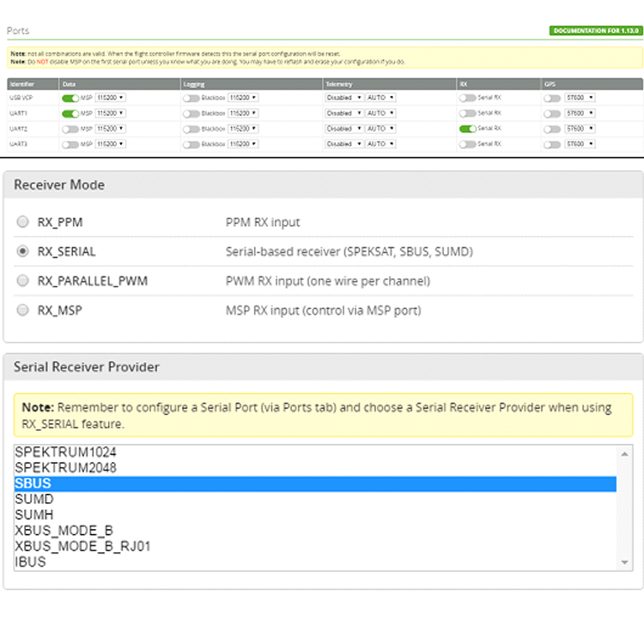The height and width of the screenshot is (644, 644).
Task: Enable MSP switch for UART3
Action: [x=70, y=144]
